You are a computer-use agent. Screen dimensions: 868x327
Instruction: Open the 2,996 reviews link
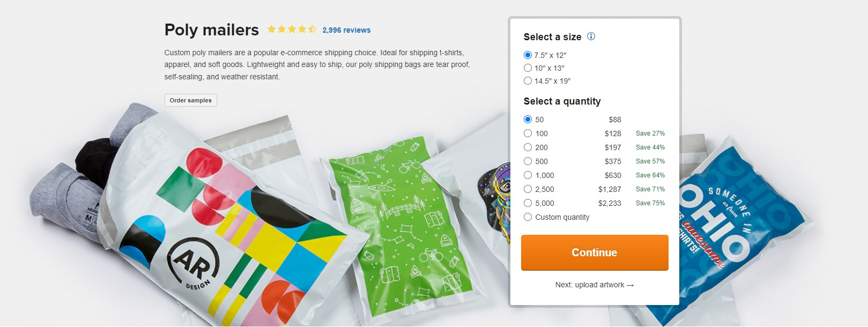346,30
